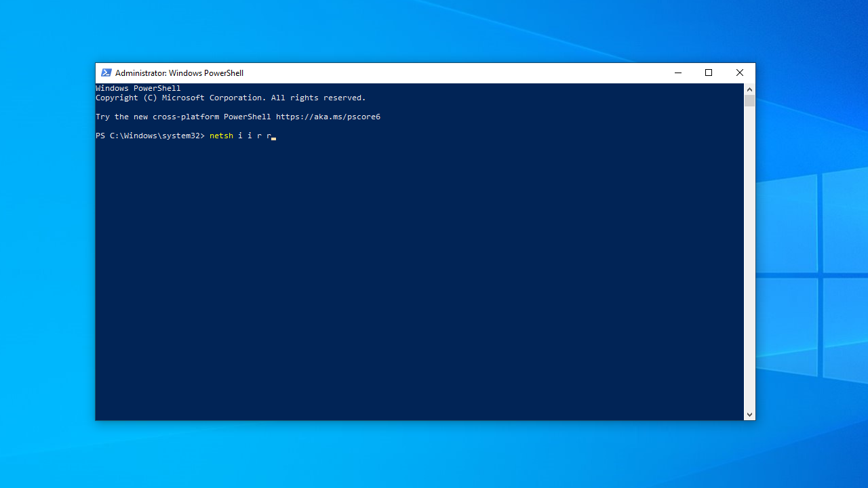Click 'Try the new cross-platform PowerShell' text

183,117
